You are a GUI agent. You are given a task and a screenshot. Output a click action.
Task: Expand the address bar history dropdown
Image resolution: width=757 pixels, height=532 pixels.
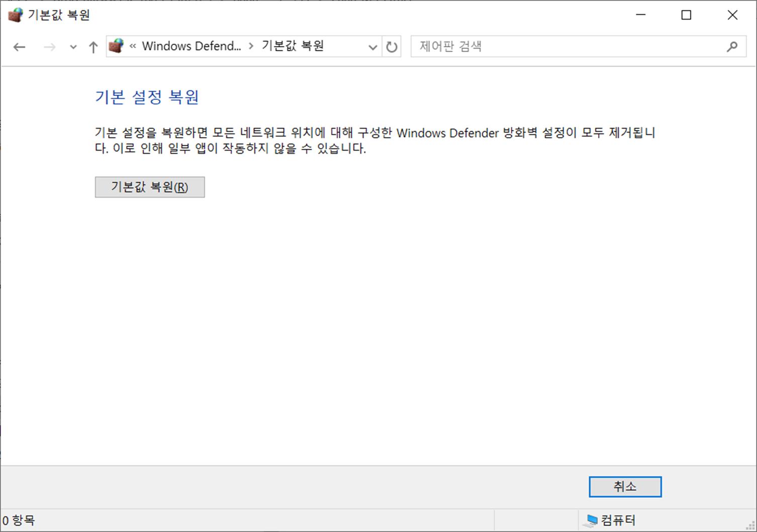(x=372, y=47)
